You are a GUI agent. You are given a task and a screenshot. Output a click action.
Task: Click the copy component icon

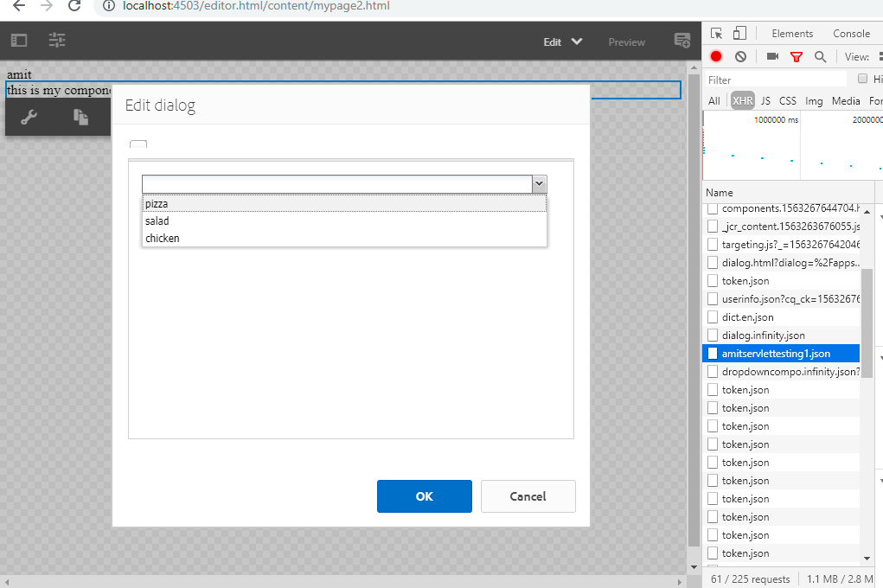tap(80, 118)
